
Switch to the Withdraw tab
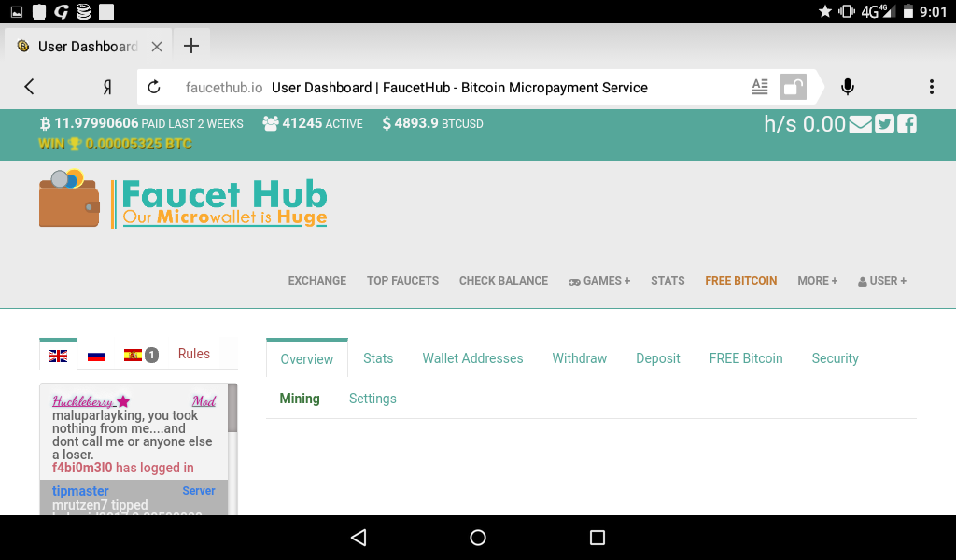tap(579, 358)
